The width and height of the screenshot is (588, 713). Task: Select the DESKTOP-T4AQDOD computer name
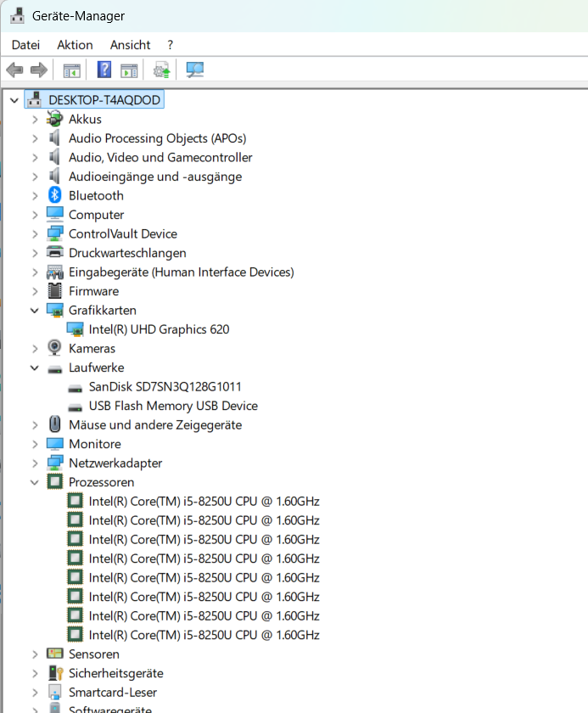pos(104,100)
